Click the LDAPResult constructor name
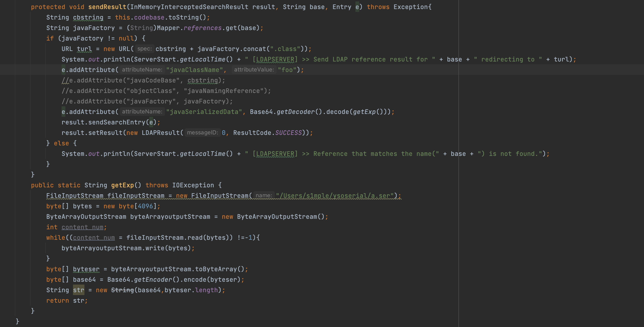The image size is (644, 327). tap(161, 133)
